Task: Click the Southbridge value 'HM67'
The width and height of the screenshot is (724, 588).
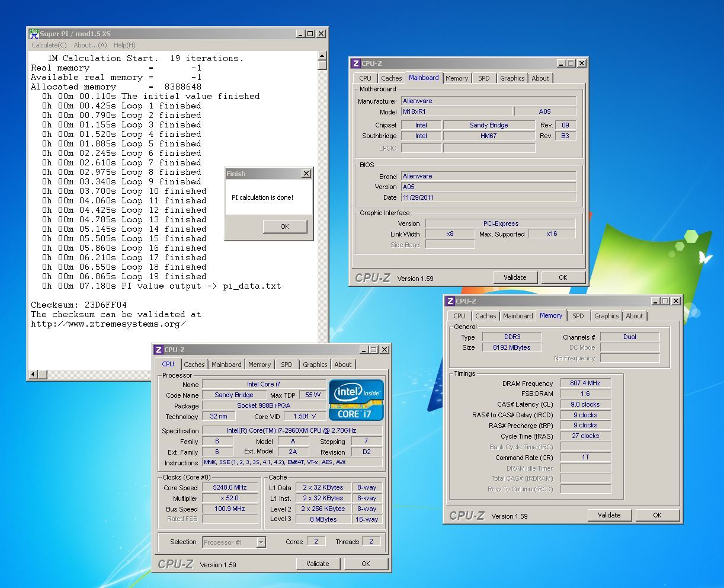Action: click(x=489, y=136)
